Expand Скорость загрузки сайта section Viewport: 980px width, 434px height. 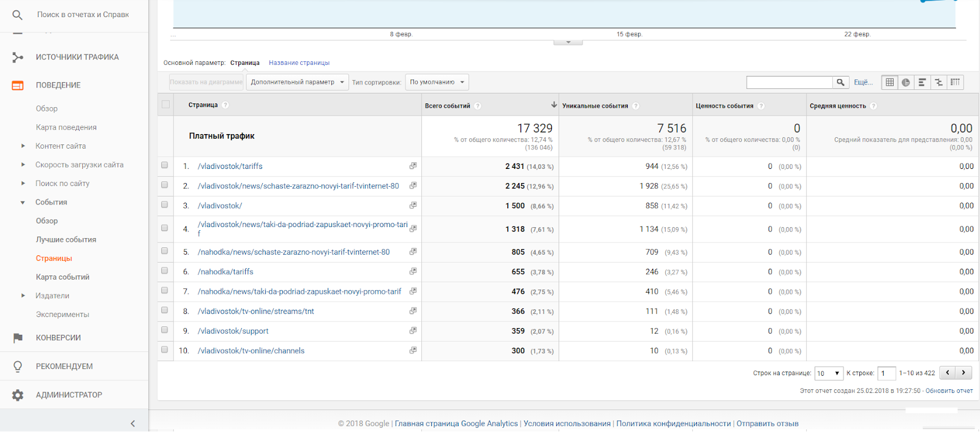click(x=23, y=165)
